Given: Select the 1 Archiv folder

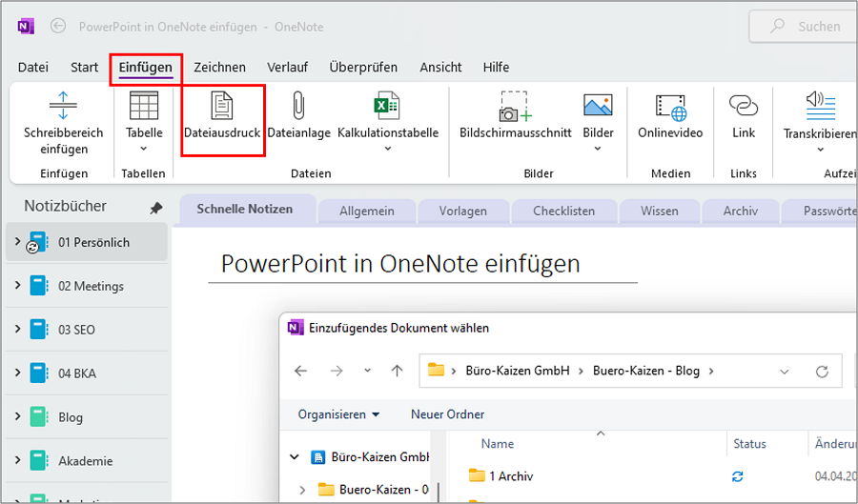Looking at the screenshot, I should tap(500, 476).
